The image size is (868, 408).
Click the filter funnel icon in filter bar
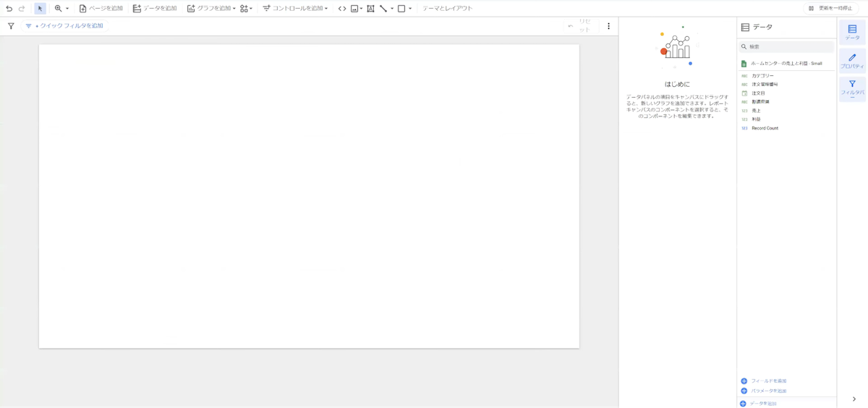[x=11, y=26]
